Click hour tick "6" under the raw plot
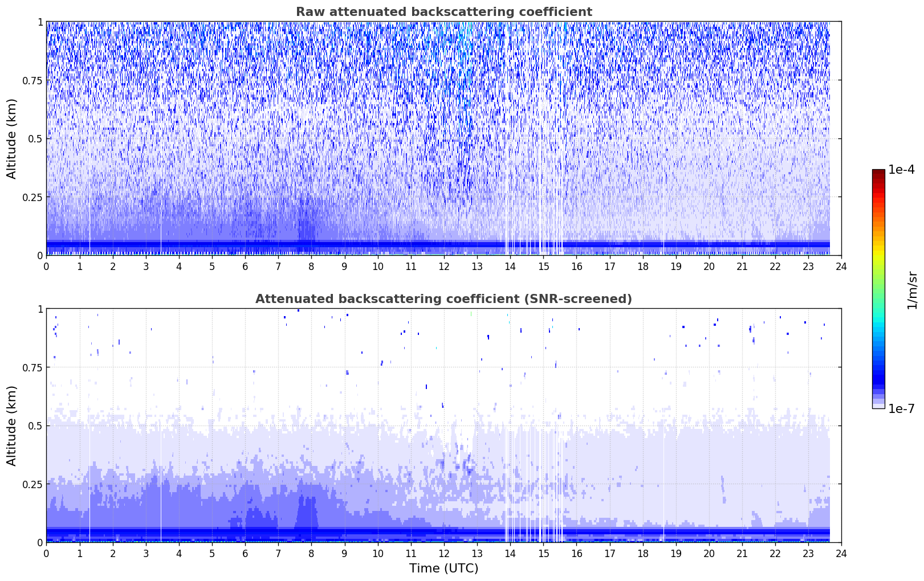The height and width of the screenshot is (581, 924). coord(245,266)
